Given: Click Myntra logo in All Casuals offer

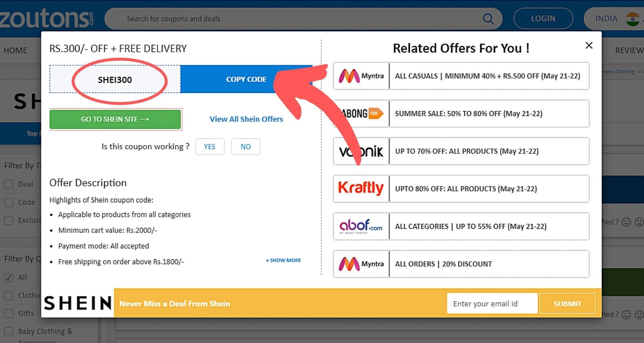Looking at the screenshot, I should pos(361,76).
